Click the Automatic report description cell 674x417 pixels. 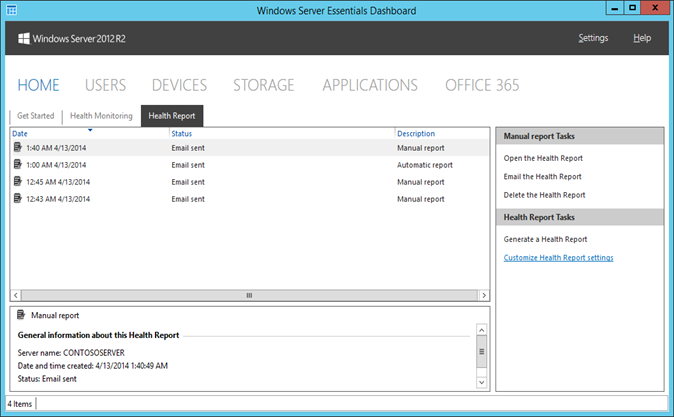[x=425, y=165]
